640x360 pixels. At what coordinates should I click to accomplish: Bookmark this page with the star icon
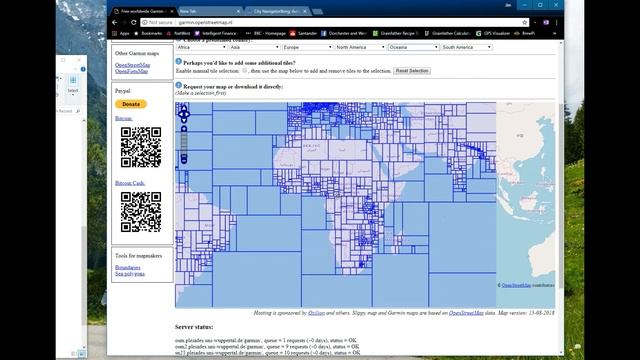click(524, 22)
